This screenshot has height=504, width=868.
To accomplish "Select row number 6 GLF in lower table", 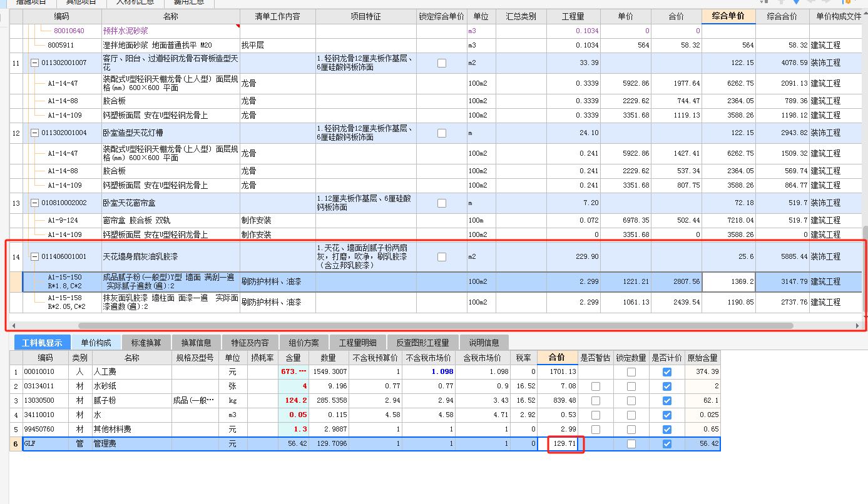I will point(16,444).
